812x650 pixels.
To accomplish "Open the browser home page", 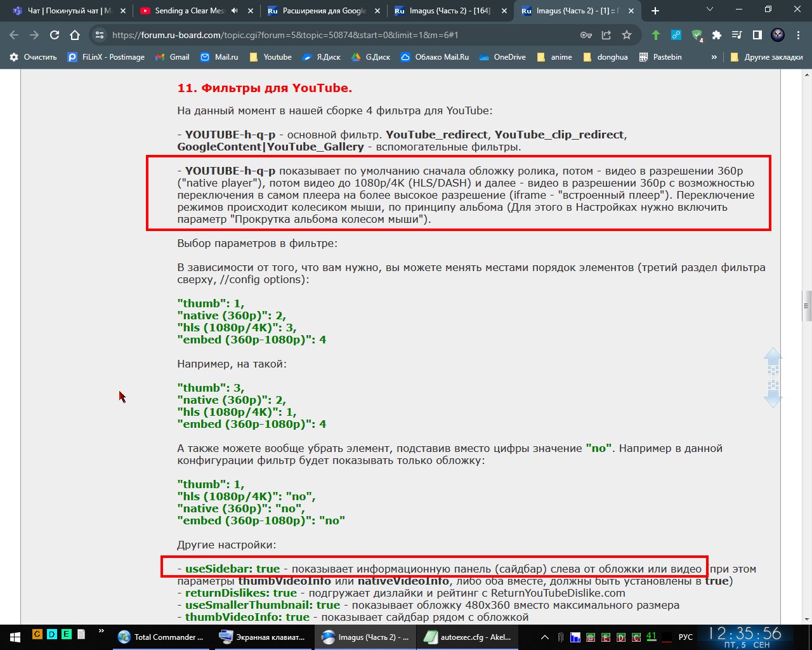I will [x=75, y=35].
